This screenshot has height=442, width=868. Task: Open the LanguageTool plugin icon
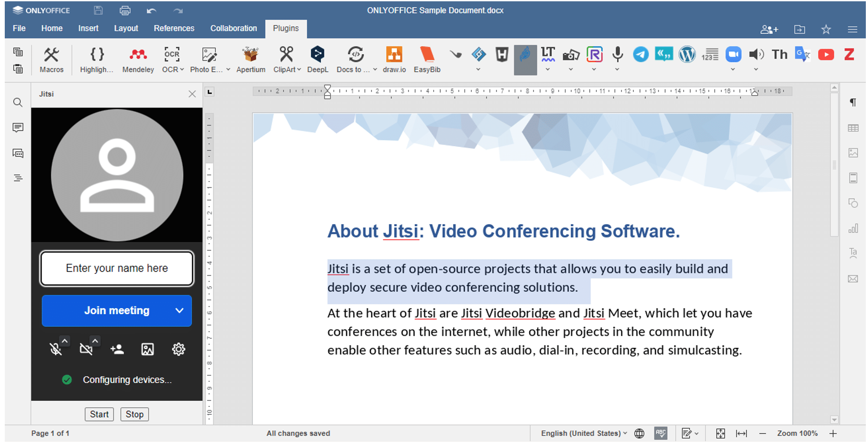coord(548,54)
